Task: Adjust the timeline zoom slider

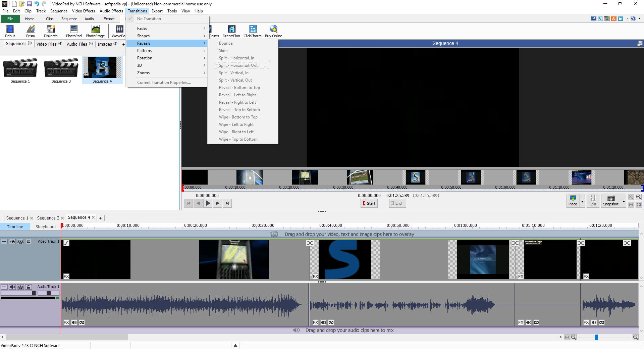Action: tap(596, 337)
